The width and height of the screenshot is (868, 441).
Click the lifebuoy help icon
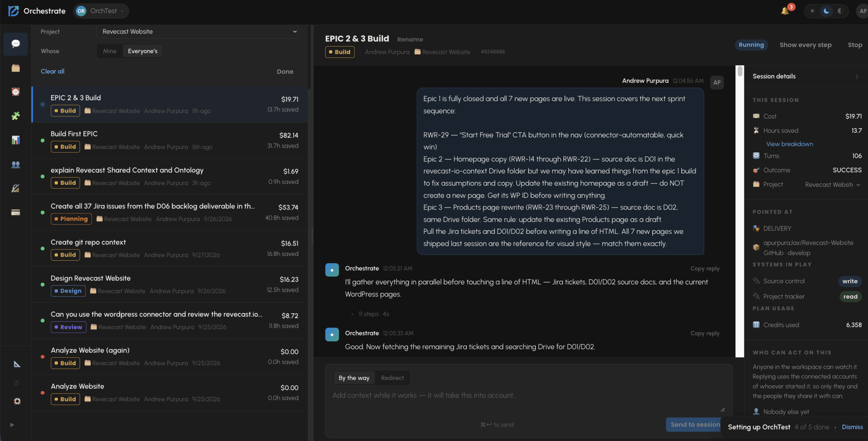[17, 401]
